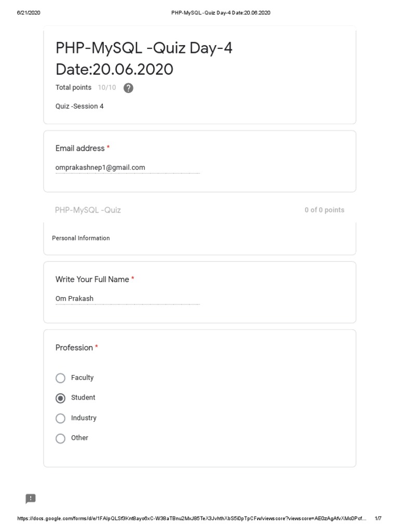Click the Personal Information section text

click(81, 238)
